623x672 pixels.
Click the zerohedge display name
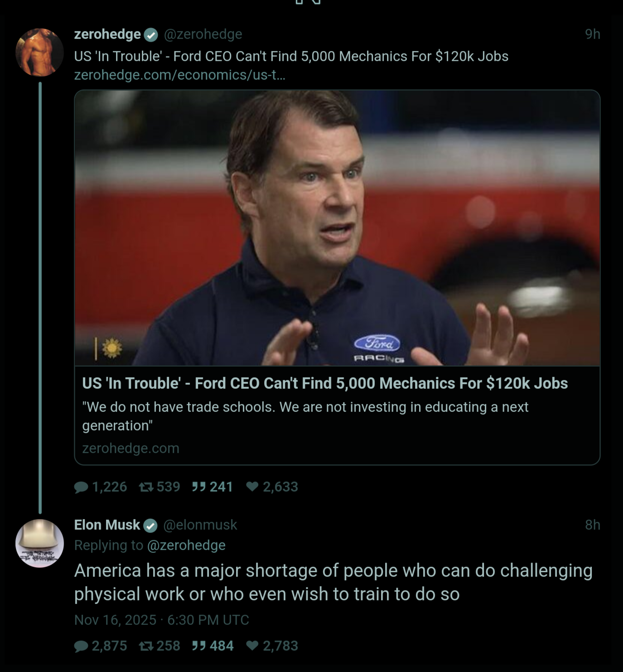(107, 34)
